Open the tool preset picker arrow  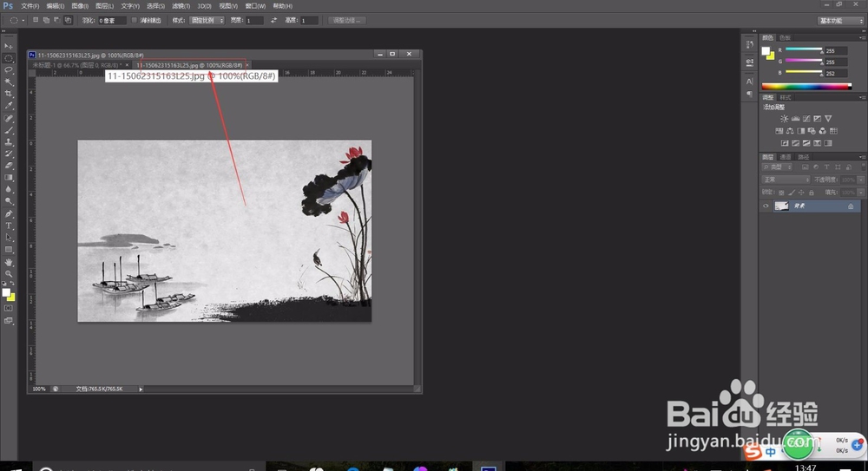(x=23, y=21)
